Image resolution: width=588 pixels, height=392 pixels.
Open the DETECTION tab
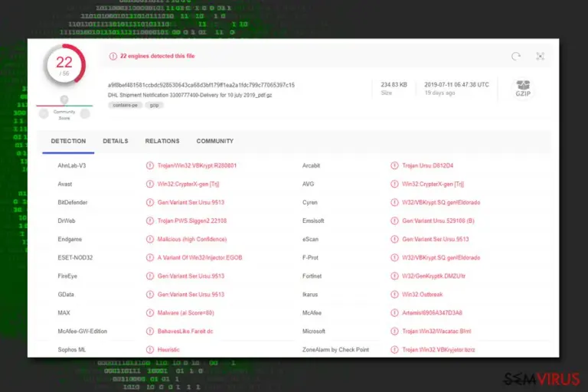click(68, 141)
